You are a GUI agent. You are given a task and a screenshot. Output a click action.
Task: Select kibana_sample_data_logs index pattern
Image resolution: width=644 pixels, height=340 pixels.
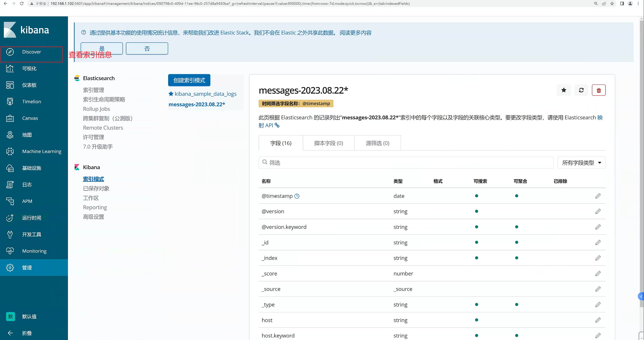coord(205,94)
